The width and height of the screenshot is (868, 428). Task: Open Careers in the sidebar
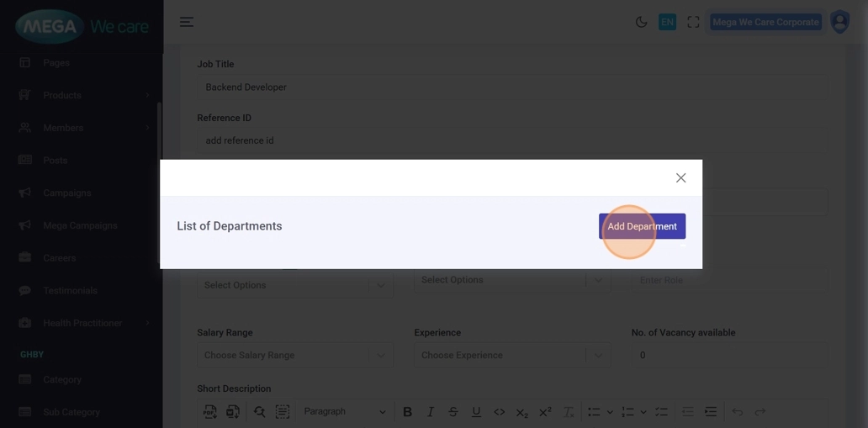click(59, 258)
